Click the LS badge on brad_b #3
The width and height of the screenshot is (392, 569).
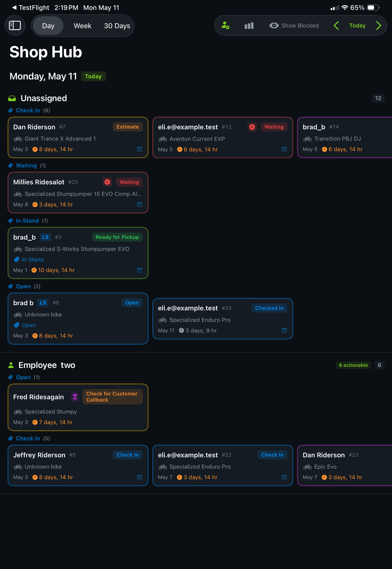(x=45, y=237)
